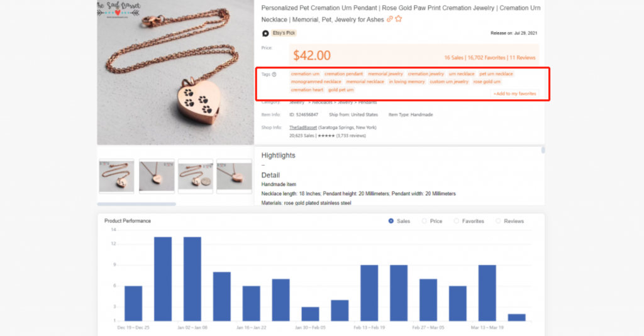Image resolution: width=644 pixels, height=336 pixels.
Task: Click the Tags help question-mark icon
Action: [274, 74]
